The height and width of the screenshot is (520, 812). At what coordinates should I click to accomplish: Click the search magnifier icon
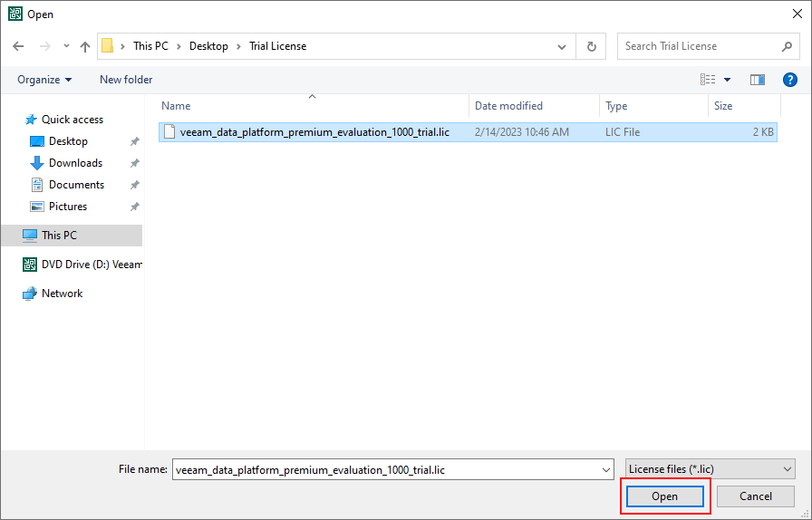click(x=787, y=46)
